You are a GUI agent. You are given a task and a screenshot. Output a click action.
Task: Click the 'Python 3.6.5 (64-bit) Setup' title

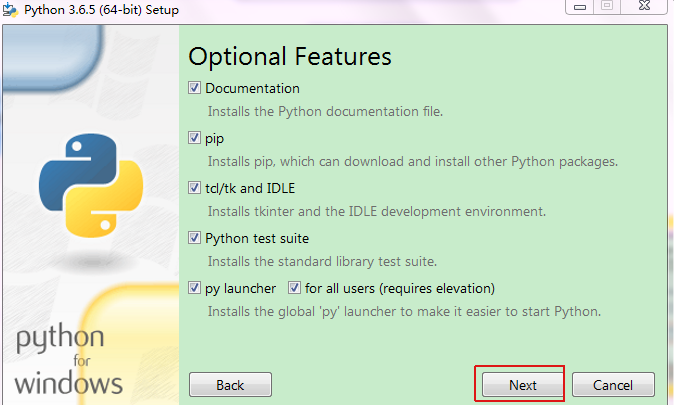coord(101,10)
